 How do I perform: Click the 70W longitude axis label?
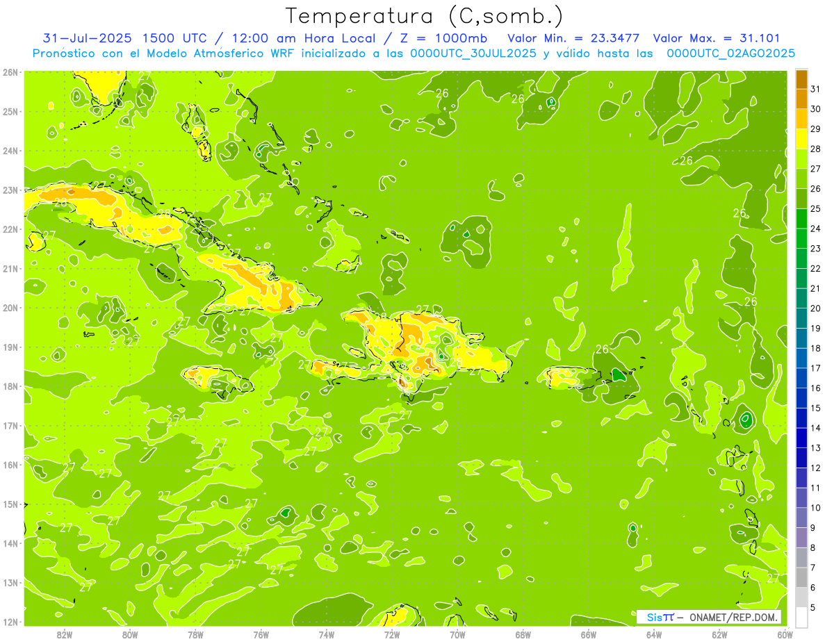pos(457,634)
